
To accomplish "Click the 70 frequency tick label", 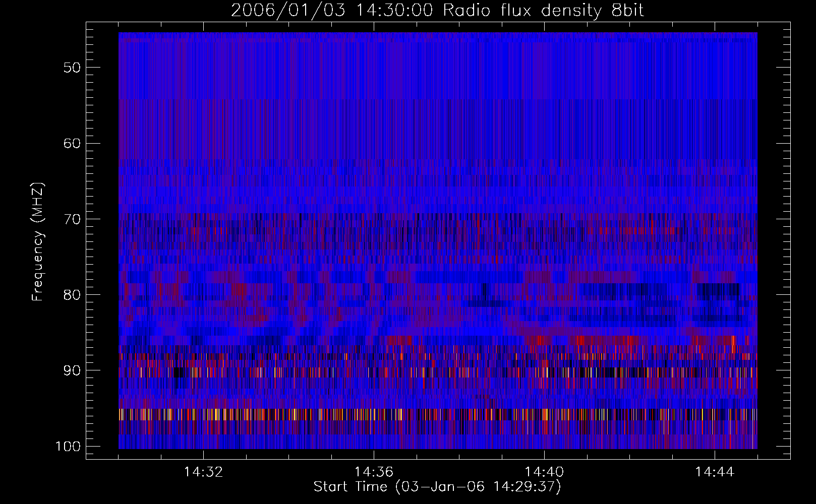I will click(72, 219).
